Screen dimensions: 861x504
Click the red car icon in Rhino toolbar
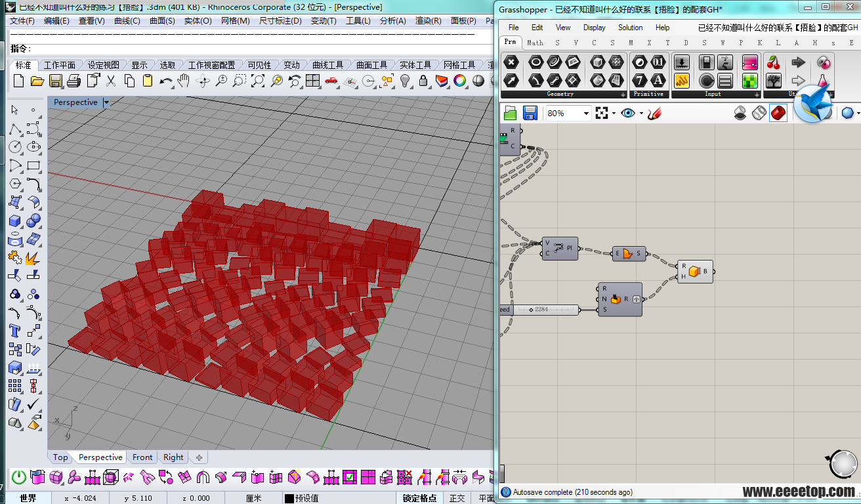coord(331,81)
